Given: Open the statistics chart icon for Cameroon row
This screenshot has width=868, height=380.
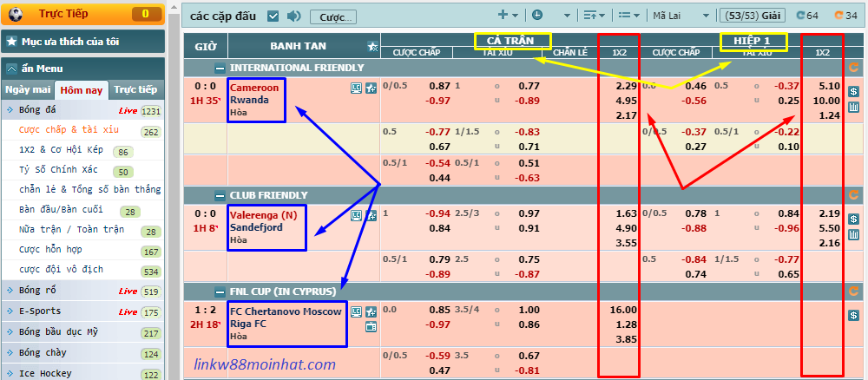Looking at the screenshot, I should pos(853,107).
